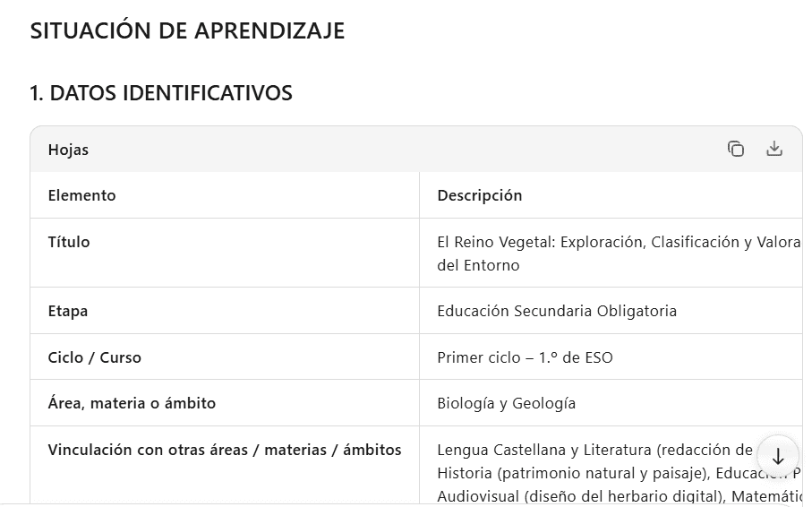Copy the Hojas table contents
Screen dimensions: 812x507
coord(735,150)
